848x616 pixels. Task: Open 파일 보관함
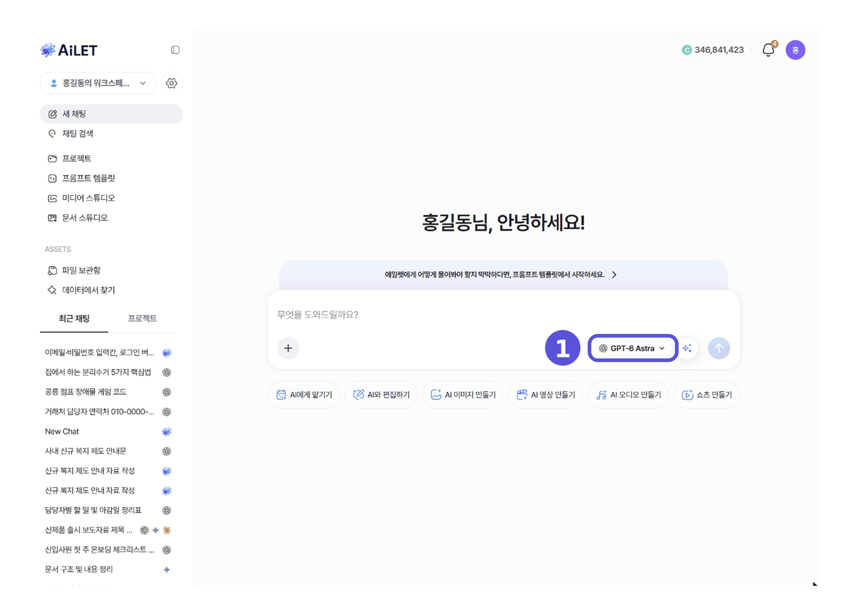(111, 271)
